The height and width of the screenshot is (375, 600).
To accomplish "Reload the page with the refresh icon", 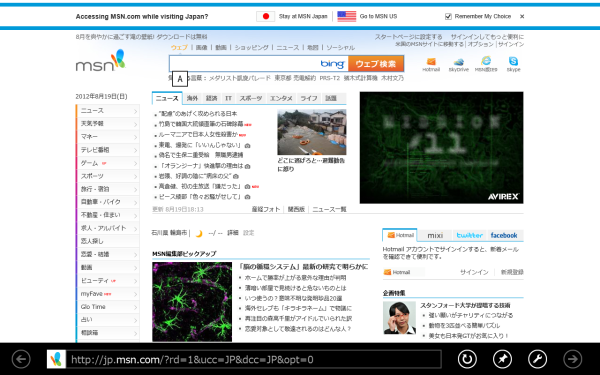I will tap(467, 359).
